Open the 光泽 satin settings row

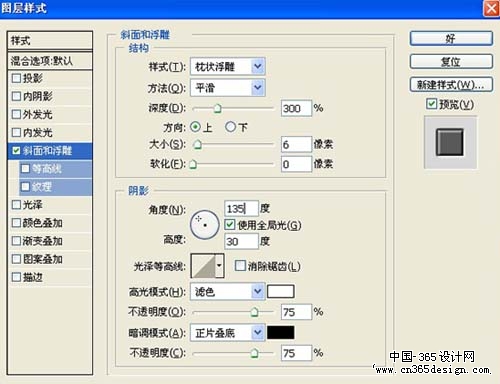click(x=50, y=205)
